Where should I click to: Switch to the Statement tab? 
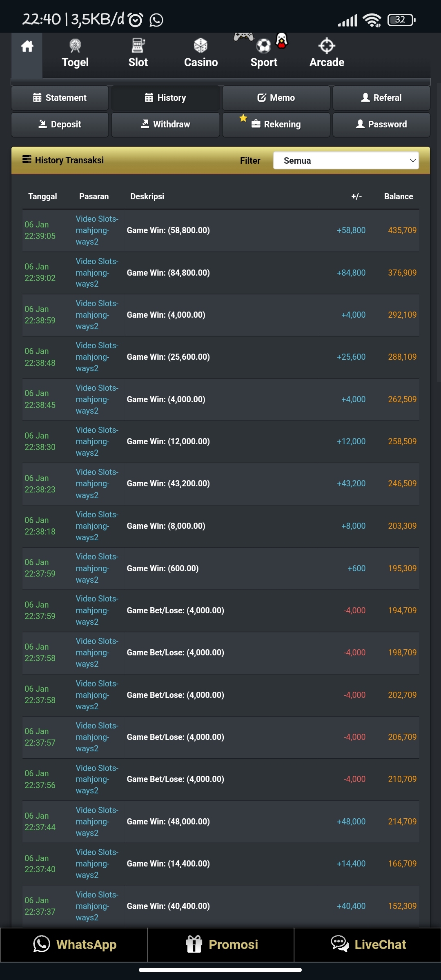click(60, 98)
